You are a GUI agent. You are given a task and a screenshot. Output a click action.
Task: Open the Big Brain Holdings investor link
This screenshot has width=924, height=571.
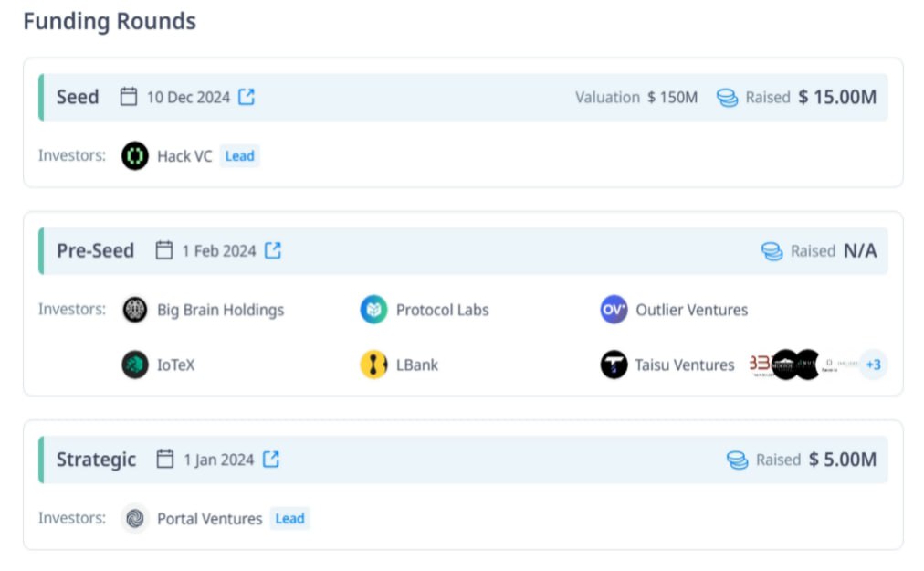[220, 311]
